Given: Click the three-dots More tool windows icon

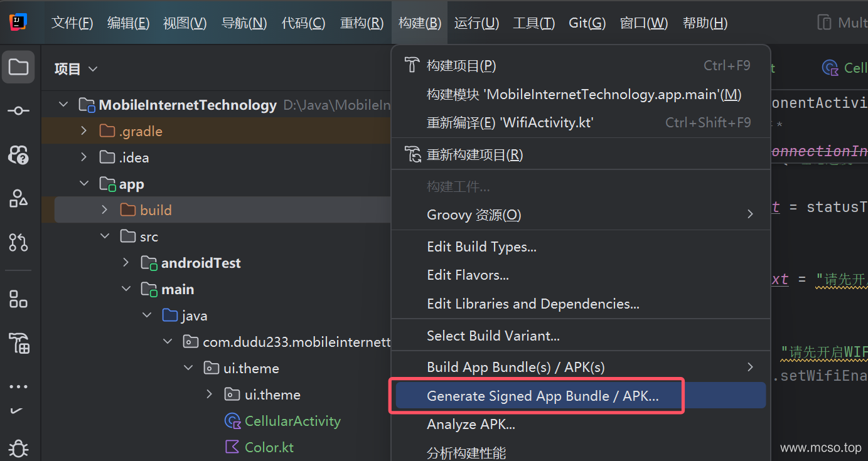Looking at the screenshot, I should (x=18, y=386).
